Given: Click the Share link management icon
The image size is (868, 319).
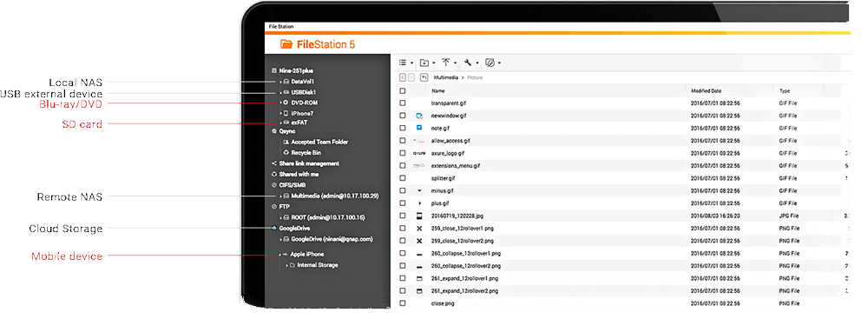Looking at the screenshot, I should (x=274, y=163).
